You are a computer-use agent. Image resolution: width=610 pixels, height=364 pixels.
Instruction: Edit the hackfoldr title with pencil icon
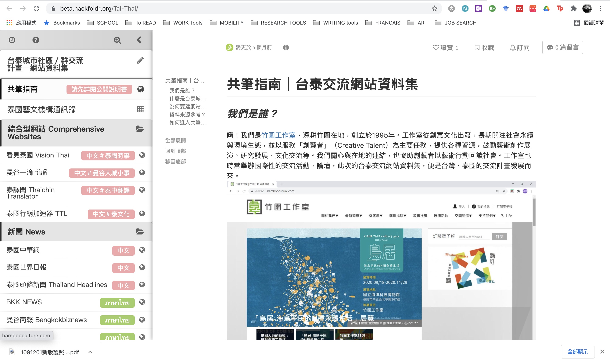point(140,60)
